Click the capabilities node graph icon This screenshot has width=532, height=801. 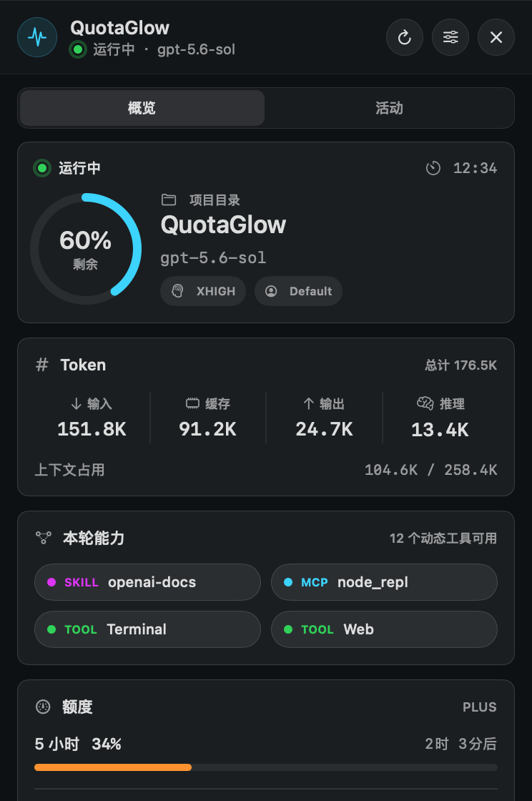click(x=44, y=537)
